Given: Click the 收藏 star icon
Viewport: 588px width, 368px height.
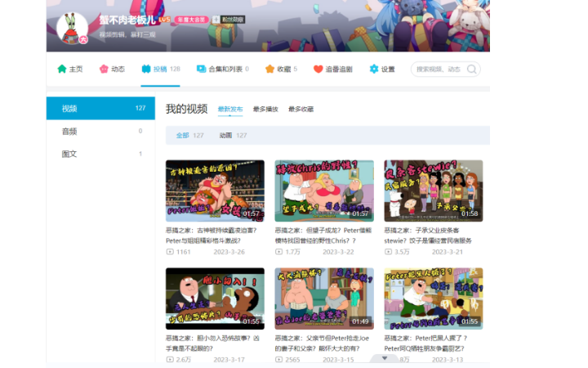Looking at the screenshot, I should [x=269, y=69].
